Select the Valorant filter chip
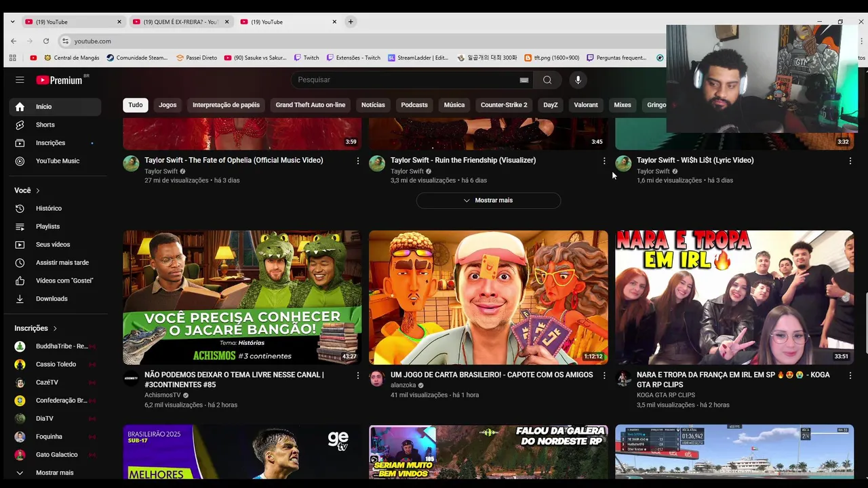The width and height of the screenshot is (868, 488). [586, 105]
